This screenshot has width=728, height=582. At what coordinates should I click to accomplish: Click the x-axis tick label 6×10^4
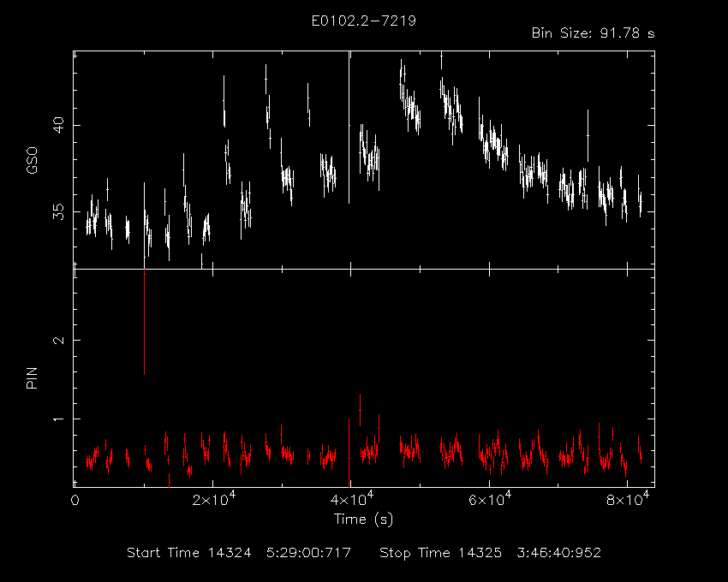pos(490,499)
